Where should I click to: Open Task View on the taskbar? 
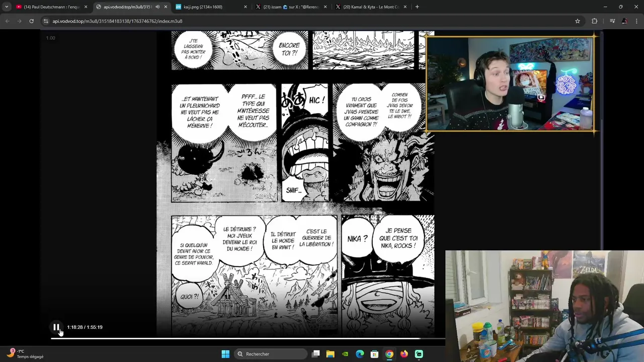click(x=316, y=354)
